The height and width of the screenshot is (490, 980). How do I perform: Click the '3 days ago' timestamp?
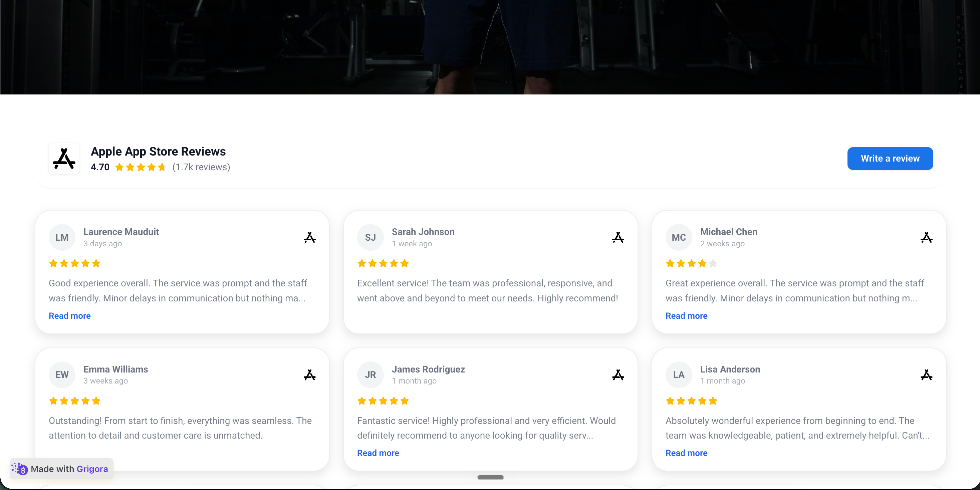103,243
